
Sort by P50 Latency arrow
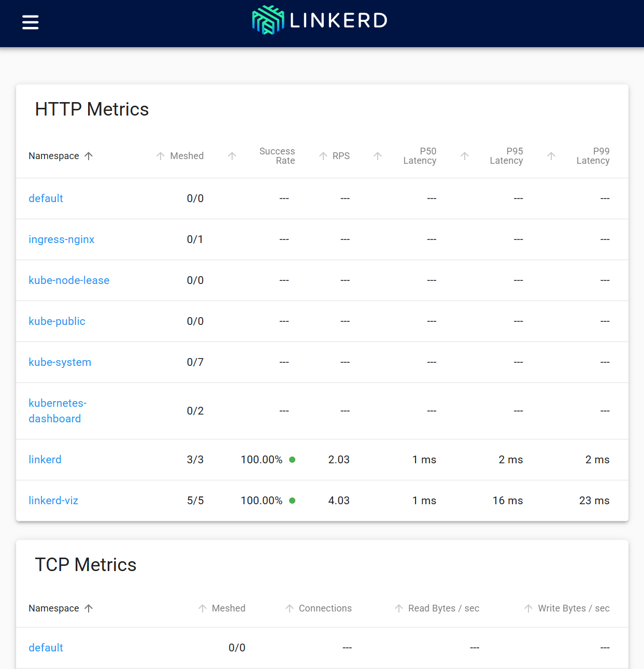[x=378, y=156]
